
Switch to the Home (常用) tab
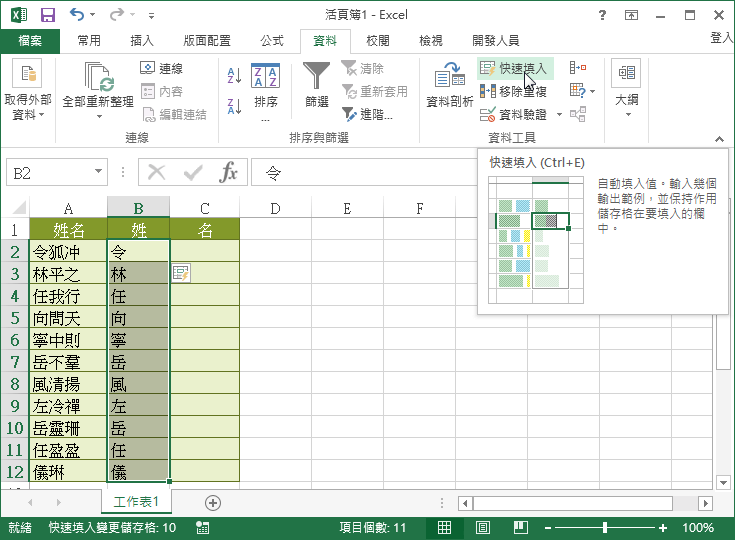[89, 41]
